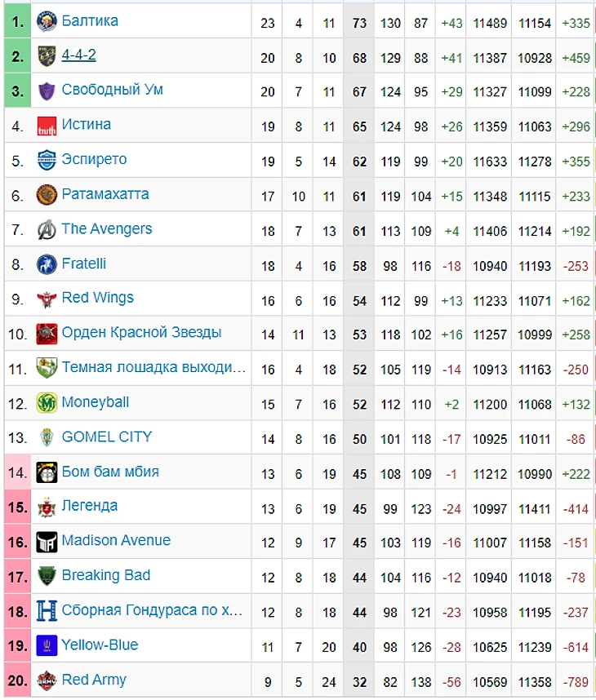Screen dimensions: 596x700
Task: Click the Breaking Bad team name
Action: click(106, 575)
